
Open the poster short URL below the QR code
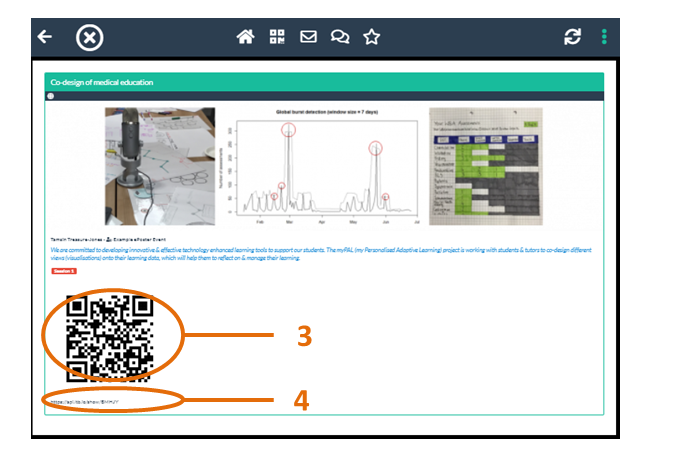84,402
